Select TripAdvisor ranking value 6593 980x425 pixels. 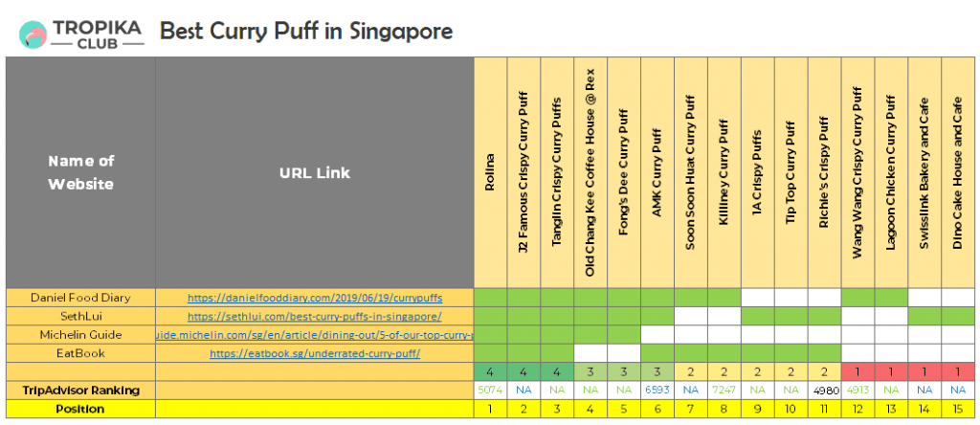pos(657,391)
